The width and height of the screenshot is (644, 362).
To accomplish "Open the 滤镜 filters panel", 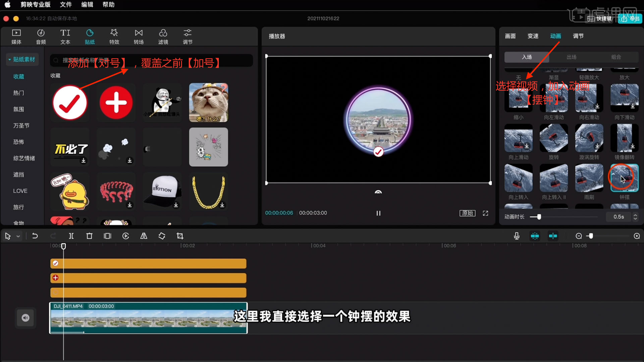I will click(x=163, y=37).
